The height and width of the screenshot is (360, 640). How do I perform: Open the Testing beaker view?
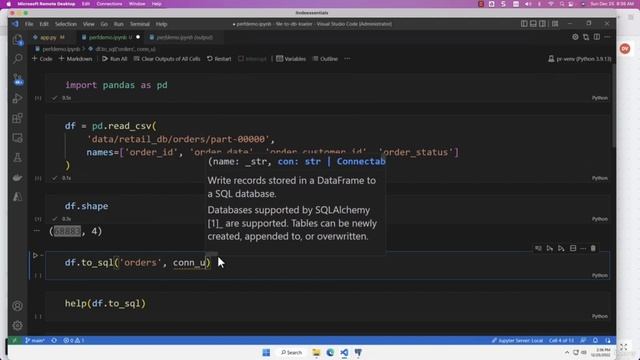point(18,158)
